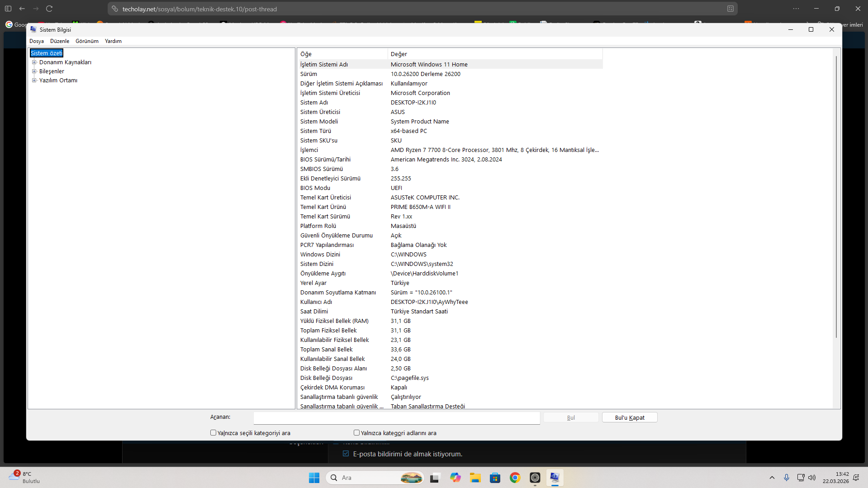Open the Dosya menu in Sistem Bilgisi
868x488 pixels.
[37, 41]
